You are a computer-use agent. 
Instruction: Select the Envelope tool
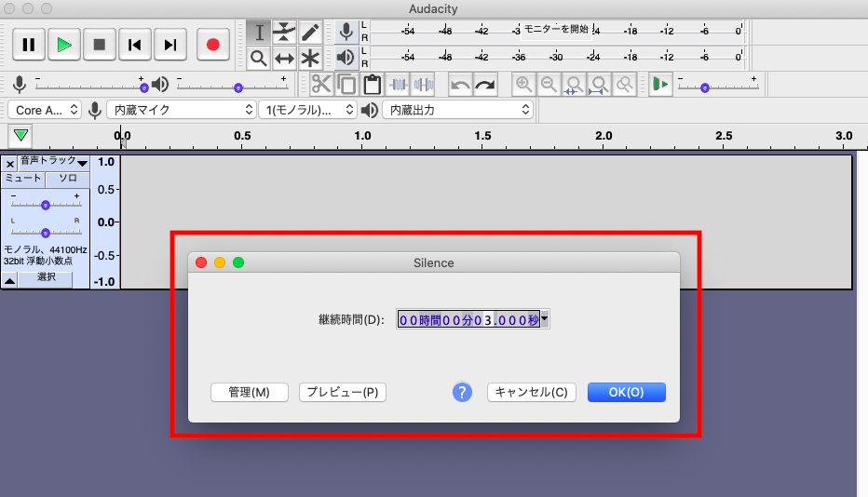tap(284, 32)
